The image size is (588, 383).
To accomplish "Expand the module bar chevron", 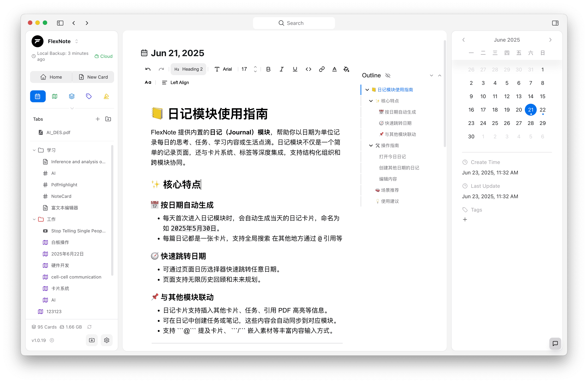I will click(x=72, y=108).
